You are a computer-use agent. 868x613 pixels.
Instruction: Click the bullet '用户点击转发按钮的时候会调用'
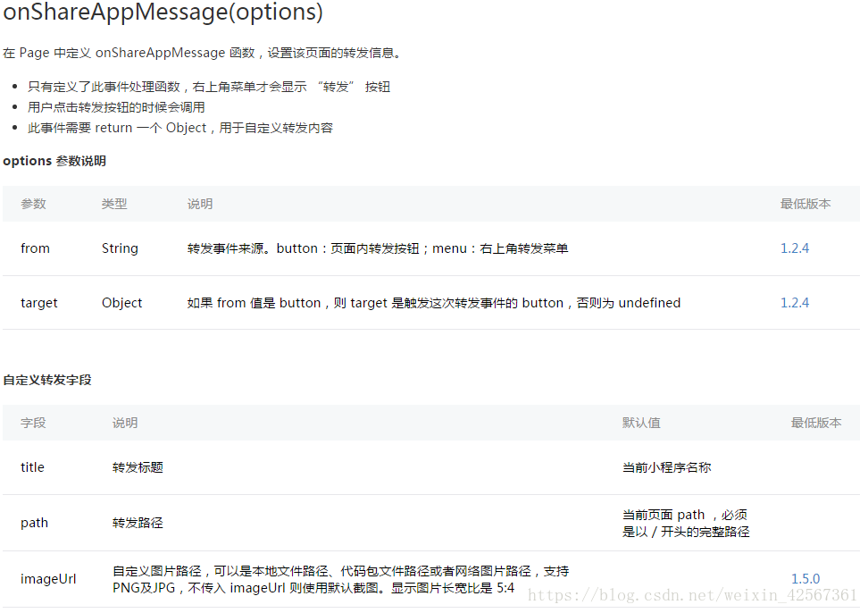[x=116, y=107]
